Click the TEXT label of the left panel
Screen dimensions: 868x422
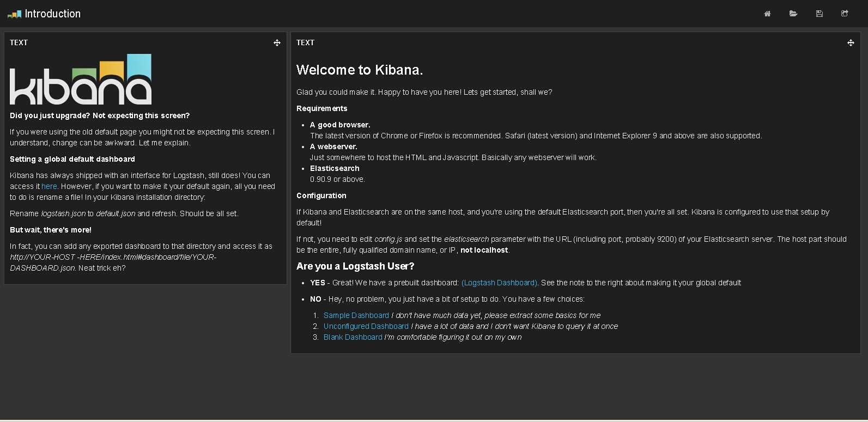(x=19, y=42)
